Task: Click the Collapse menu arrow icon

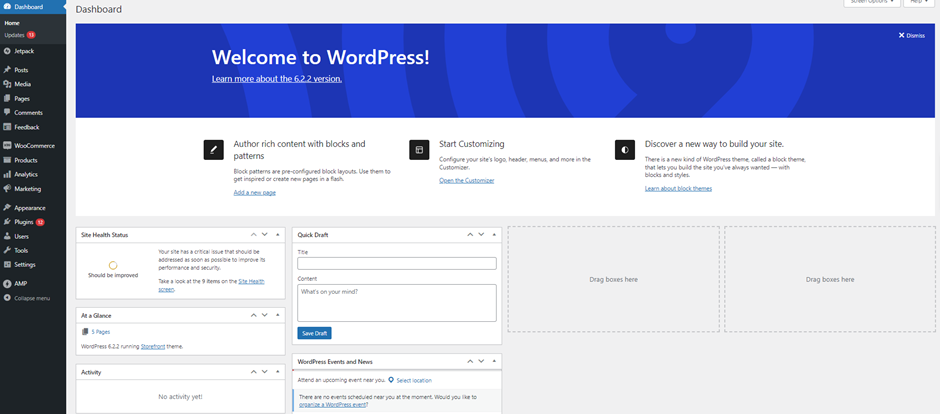Action: point(7,298)
